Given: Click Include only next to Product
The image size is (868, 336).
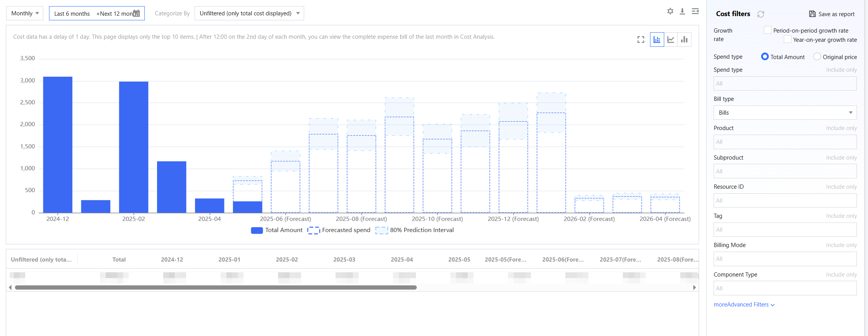Looking at the screenshot, I should (841, 128).
